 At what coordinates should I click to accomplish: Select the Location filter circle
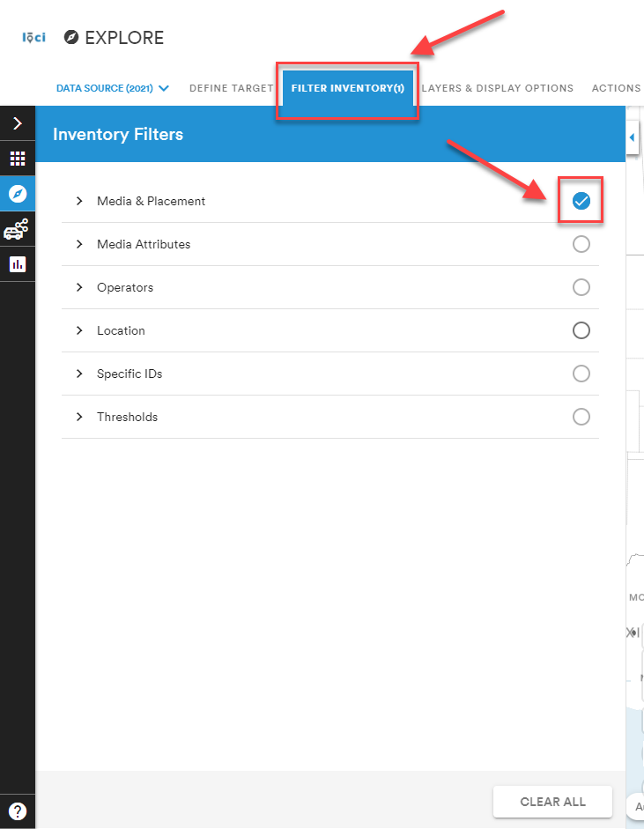pos(581,330)
